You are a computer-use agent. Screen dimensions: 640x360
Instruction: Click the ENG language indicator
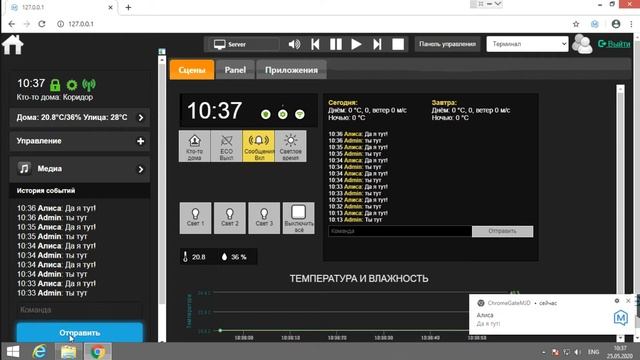593,352
